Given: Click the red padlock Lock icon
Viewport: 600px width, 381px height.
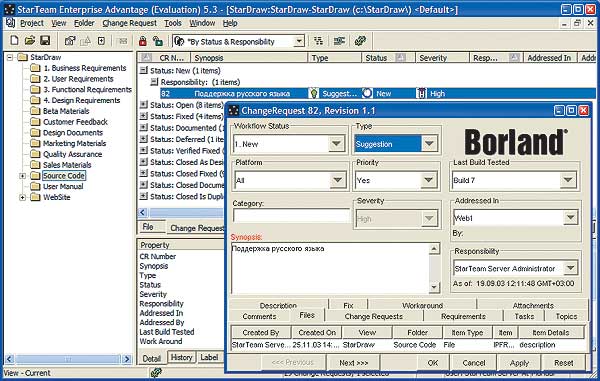Looking at the screenshot, I should point(143,41).
